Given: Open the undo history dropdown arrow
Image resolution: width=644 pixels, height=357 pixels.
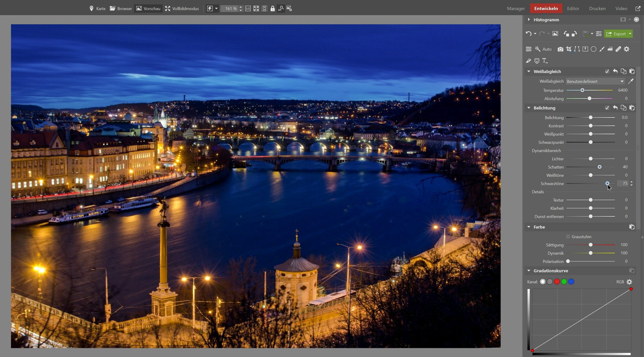Looking at the screenshot, I should (x=535, y=34).
